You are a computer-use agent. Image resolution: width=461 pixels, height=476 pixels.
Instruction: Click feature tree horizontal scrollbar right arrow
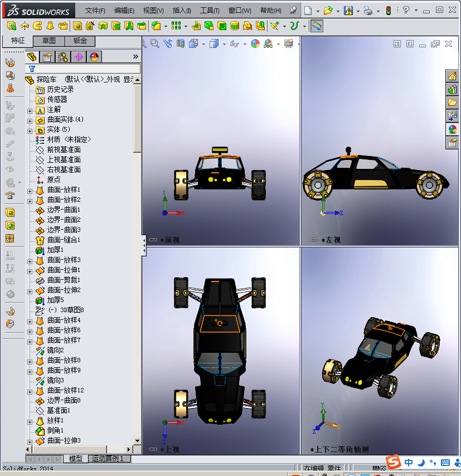pyautogui.click(x=129, y=449)
